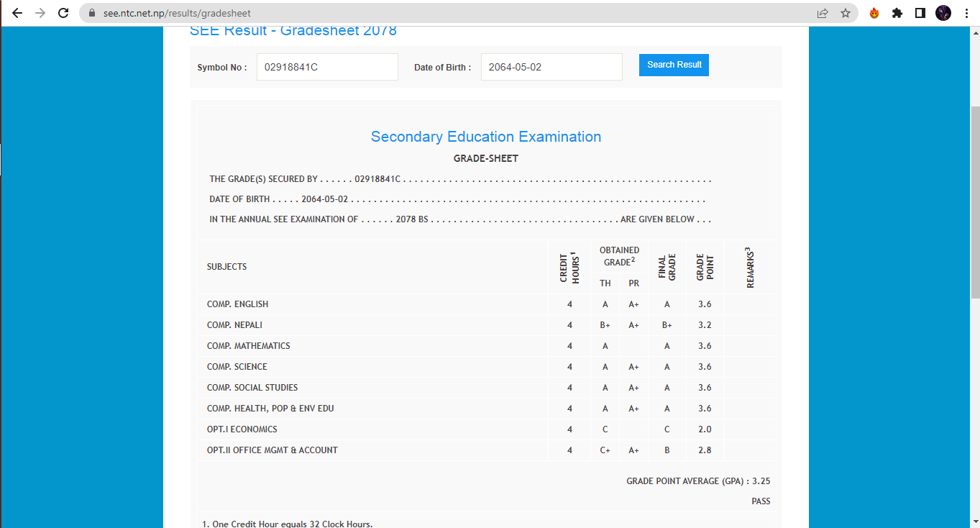The image size is (980, 528).
Task: Click the Symbol No input field
Action: click(327, 67)
